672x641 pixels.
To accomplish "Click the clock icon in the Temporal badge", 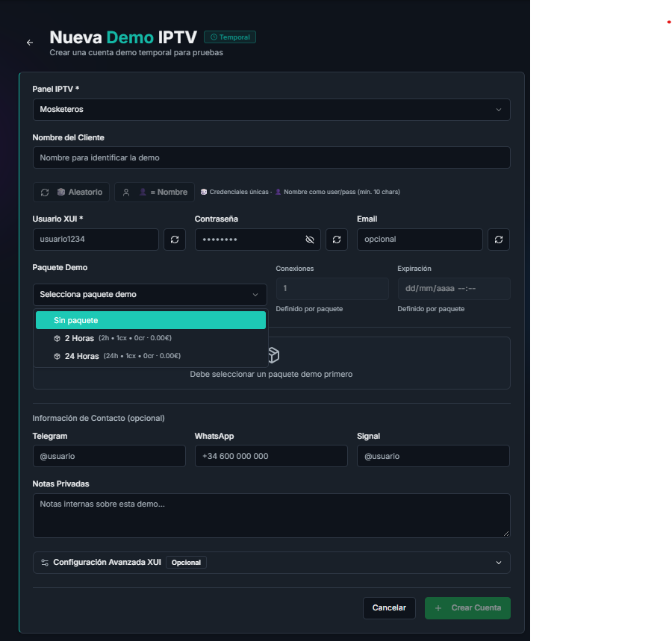I will 214,37.
